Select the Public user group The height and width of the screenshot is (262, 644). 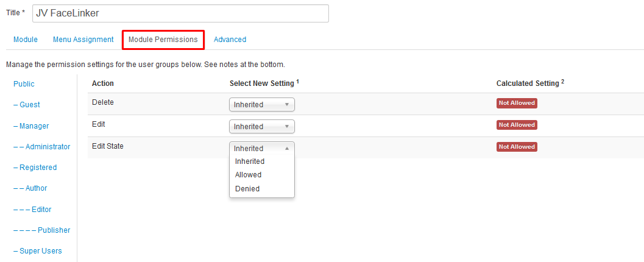point(24,84)
